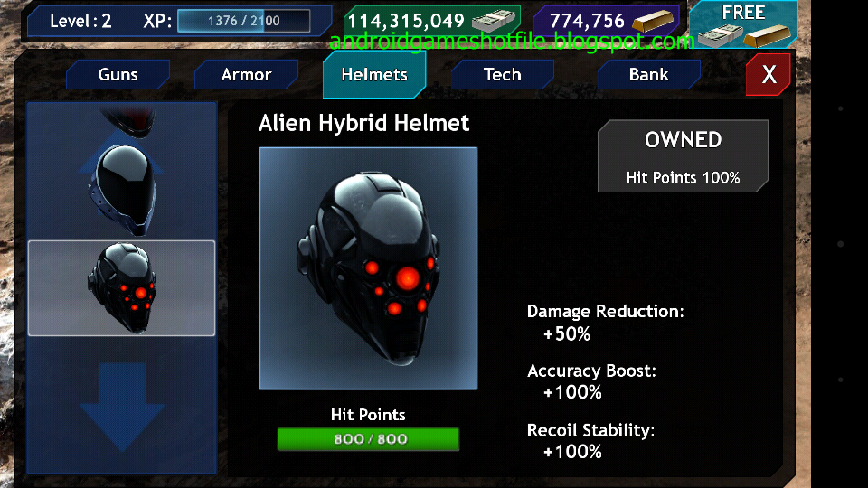
Task: Click the XP progress bar
Action: (x=243, y=21)
